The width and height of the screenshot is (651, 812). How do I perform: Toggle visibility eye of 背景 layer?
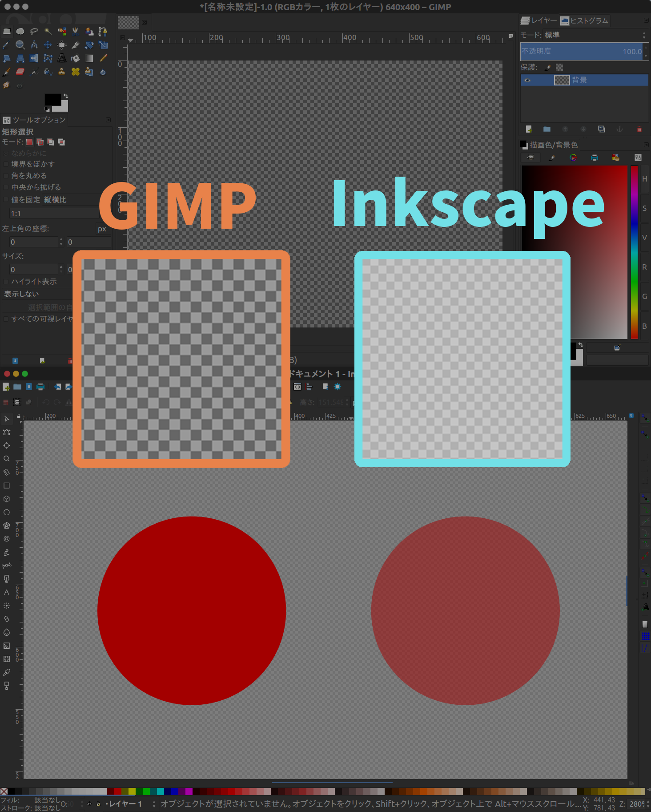point(527,80)
